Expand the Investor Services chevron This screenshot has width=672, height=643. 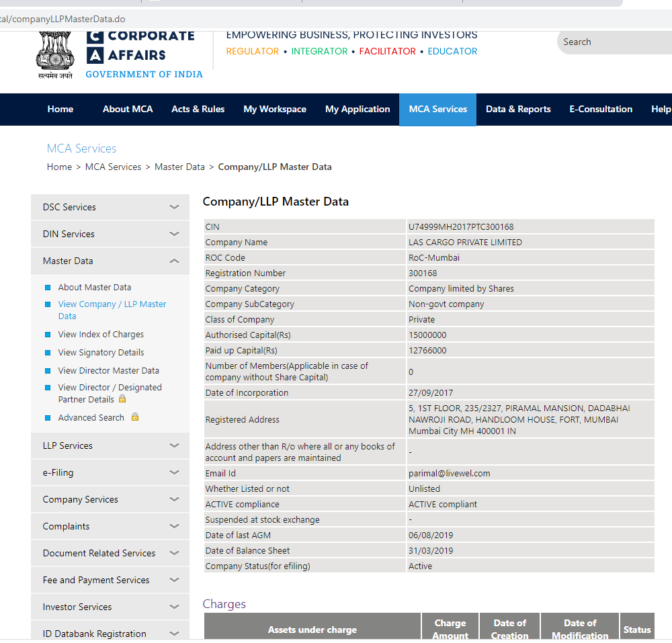click(174, 607)
